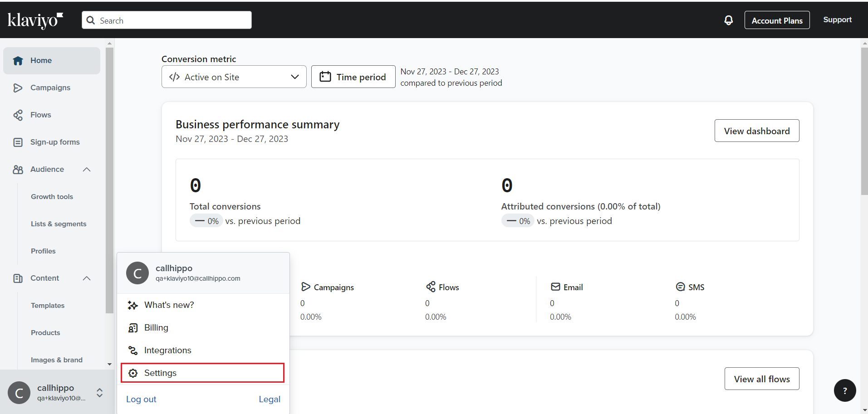Click the Audience people icon
Viewport: 868px width, 414px height.
pos(18,170)
